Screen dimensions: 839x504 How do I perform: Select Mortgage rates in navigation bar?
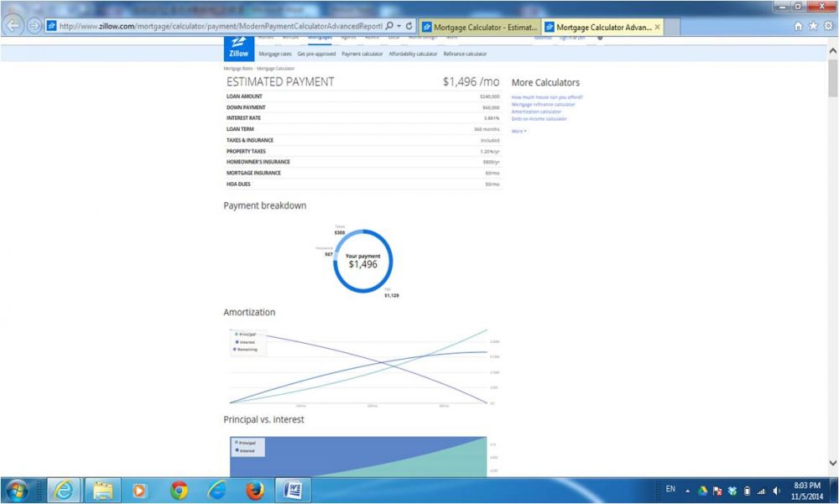[274, 54]
